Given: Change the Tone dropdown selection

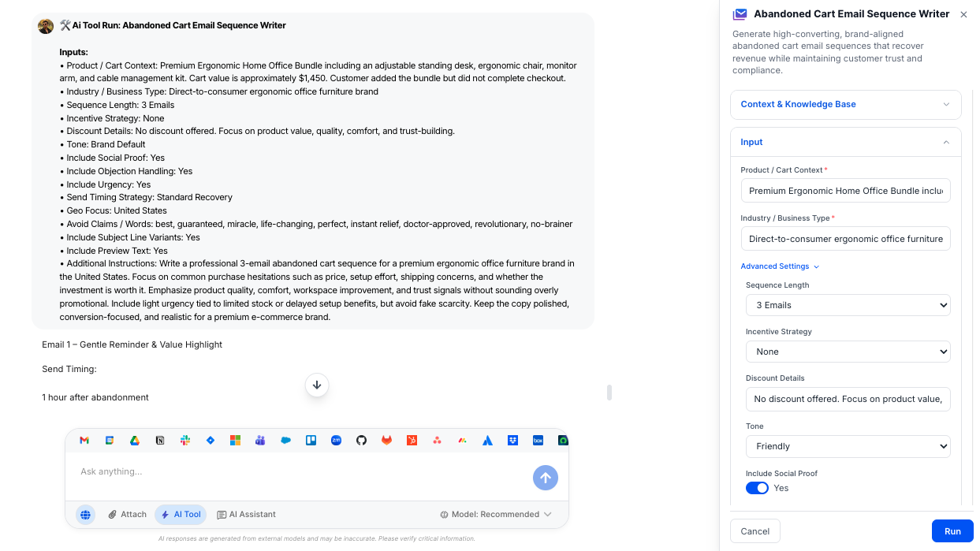Looking at the screenshot, I should point(848,446).
